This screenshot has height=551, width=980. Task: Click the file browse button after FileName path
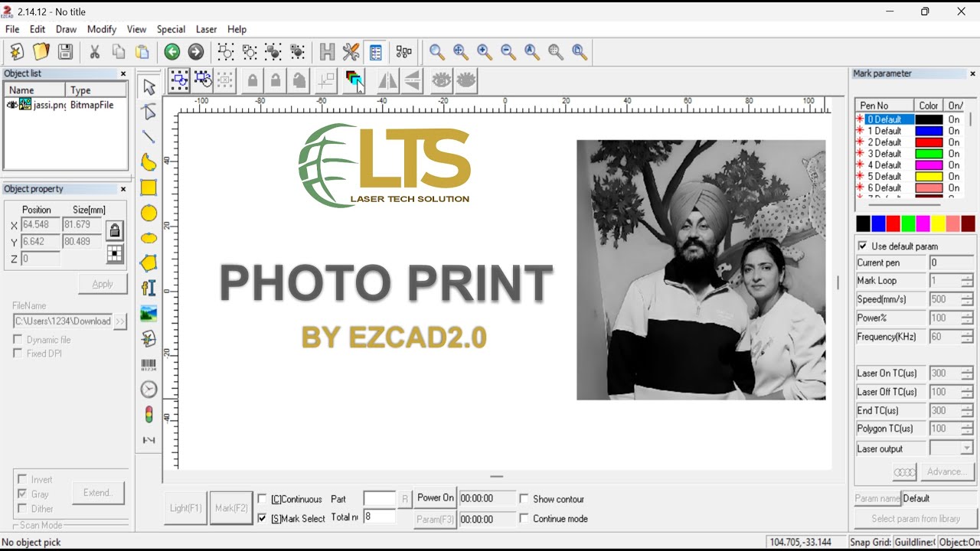pyautogui.click(x=120, y=321)
